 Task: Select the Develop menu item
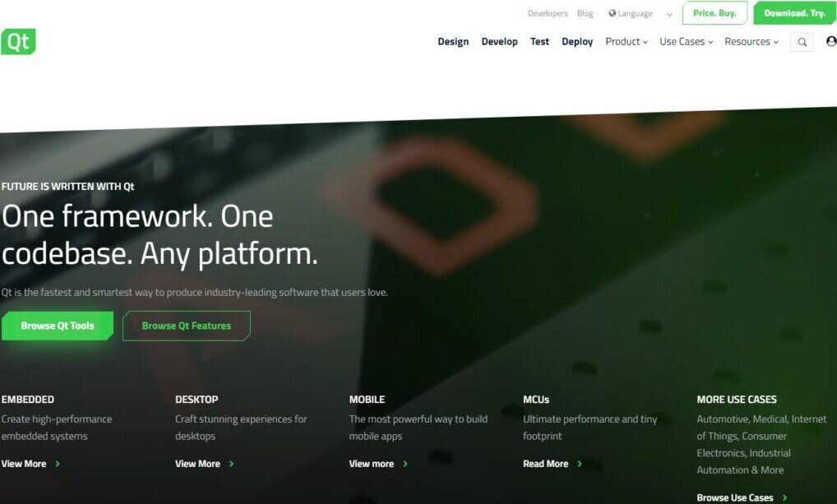pos(499,42)
